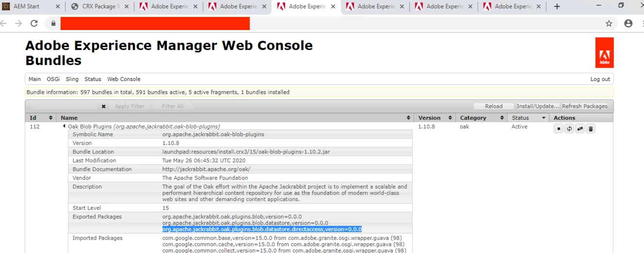Open jackrabbit.apache.org/oak documentation URL
This screenshot has height=253, width=644.
point(206,169)
